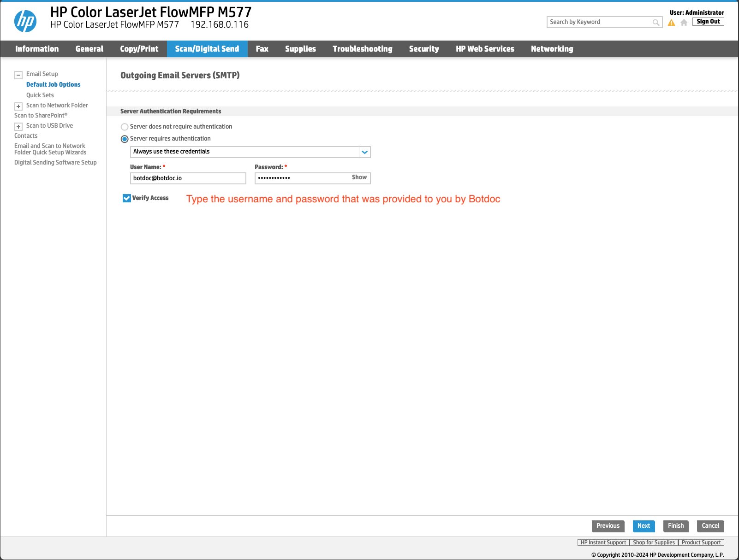739x560 pixels.
Task: Go to home via house icon
Action: 684,23
